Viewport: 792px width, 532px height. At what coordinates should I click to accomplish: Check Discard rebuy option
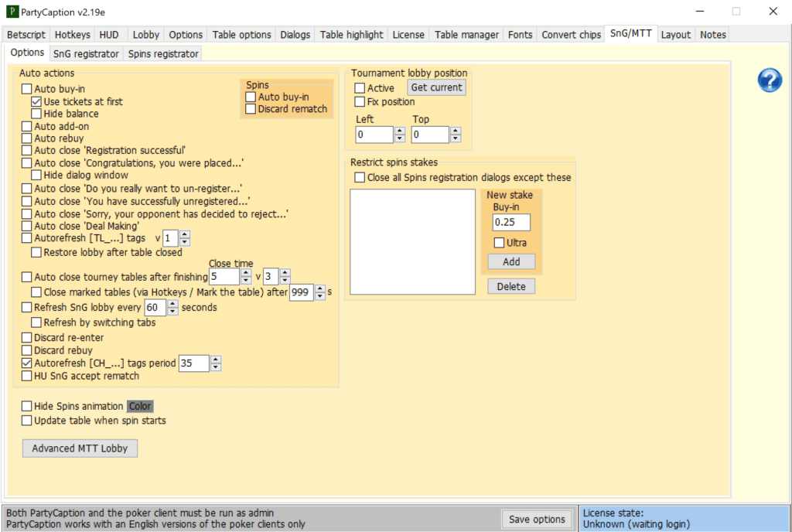click(27, 350)
